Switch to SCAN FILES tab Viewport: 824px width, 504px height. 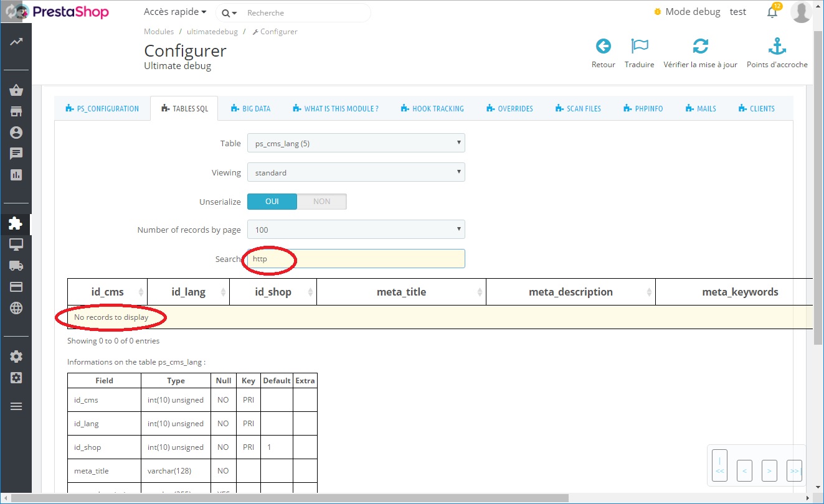coord(578,108)
